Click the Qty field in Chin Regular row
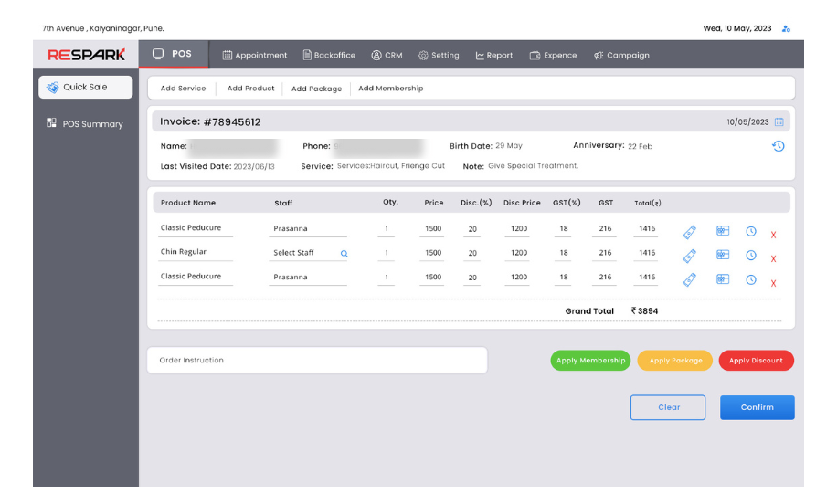Image resolution: width=837 pixels, height=504 pixels. (386, 253)
